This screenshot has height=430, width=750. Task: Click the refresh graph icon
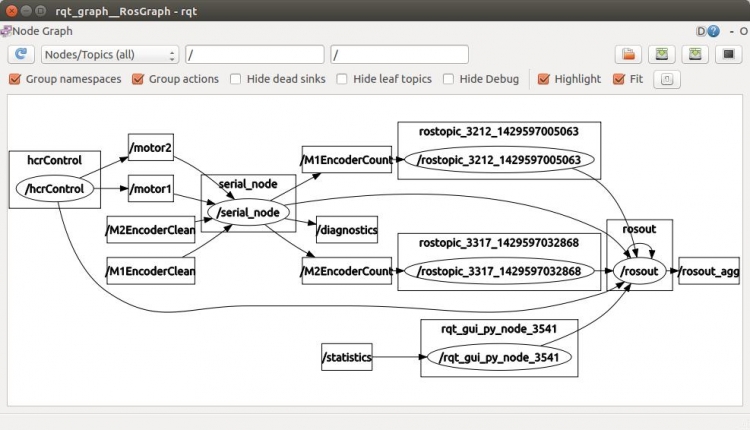click(x=22, y=54)
